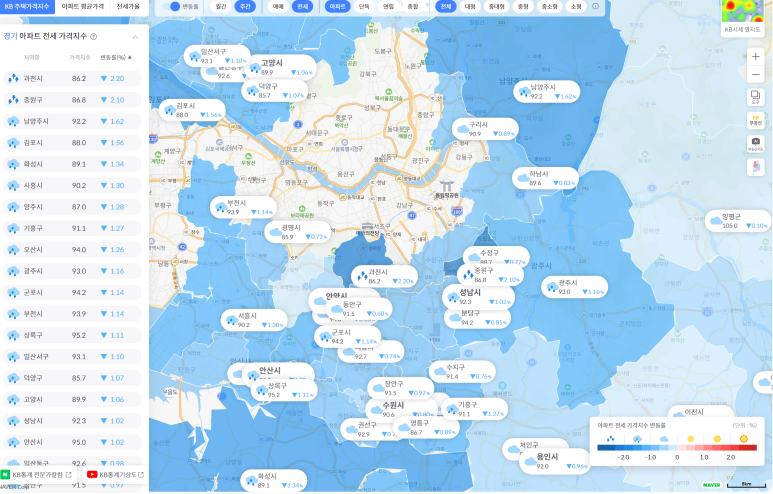Select the 중대형 size filter

[x=496, y=6]
